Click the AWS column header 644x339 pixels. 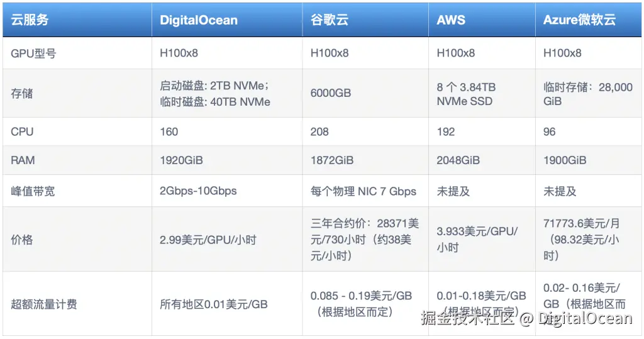[x=451, y=19]
